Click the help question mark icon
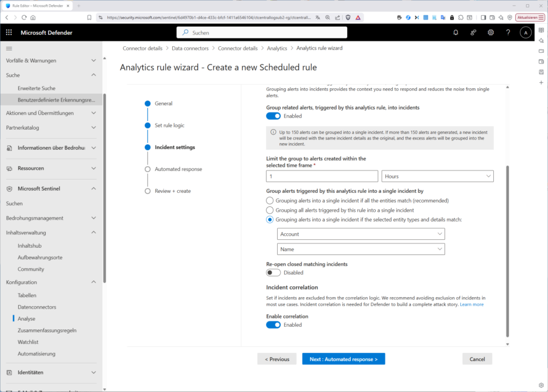This screenshot has width=548, height=392. [508, 32]
